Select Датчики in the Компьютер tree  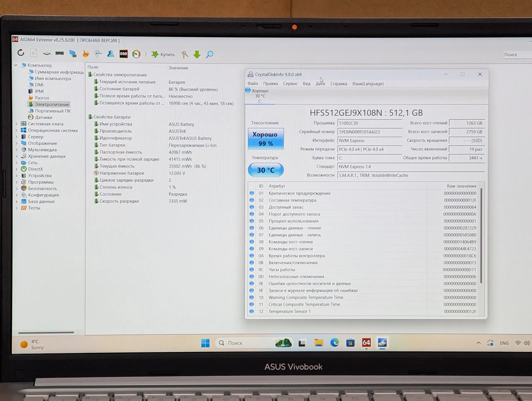(40, 117)
